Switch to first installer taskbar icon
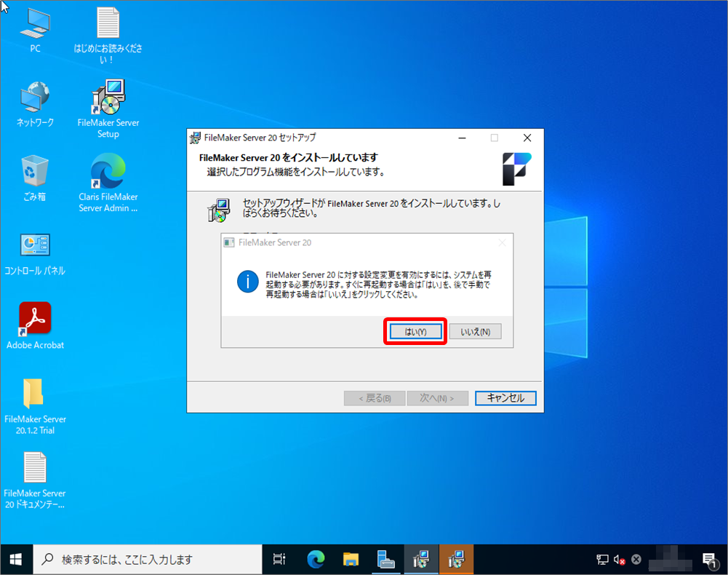The image size is (728, 575). click(x=421, y=560)
